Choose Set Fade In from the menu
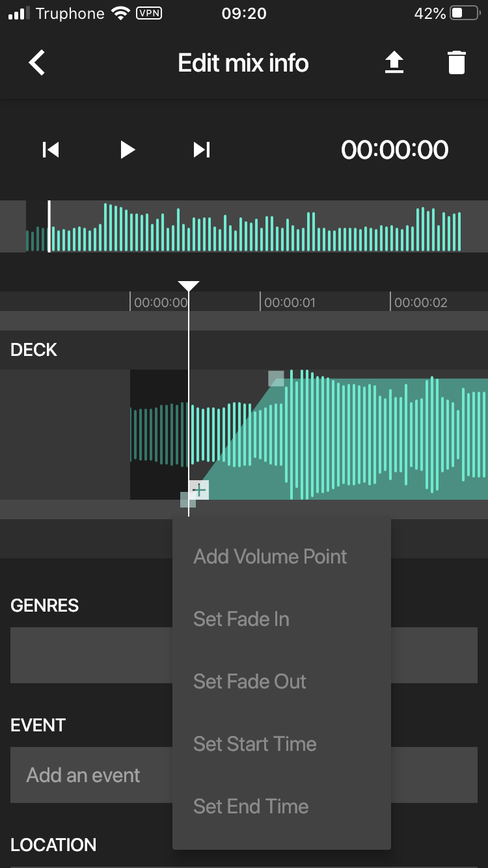488x868 pixels. pos(241,619)
